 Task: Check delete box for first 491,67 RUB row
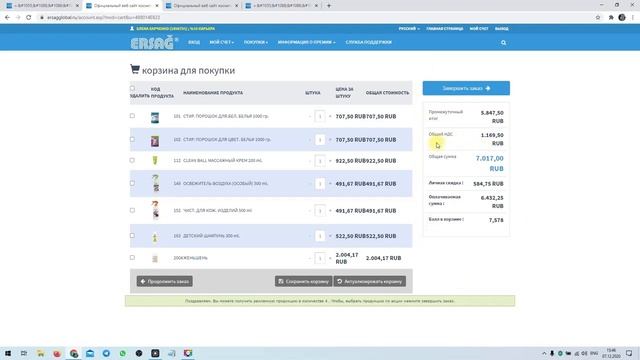132,183
